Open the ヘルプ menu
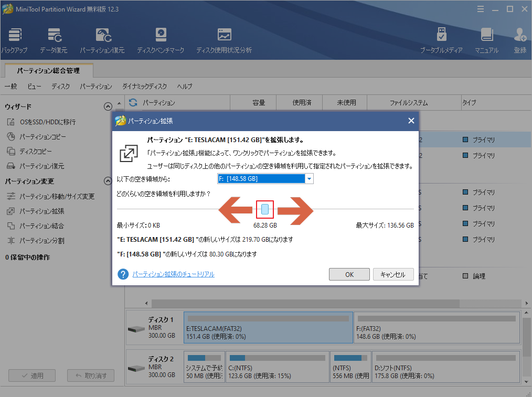 [x=185, y=87]
